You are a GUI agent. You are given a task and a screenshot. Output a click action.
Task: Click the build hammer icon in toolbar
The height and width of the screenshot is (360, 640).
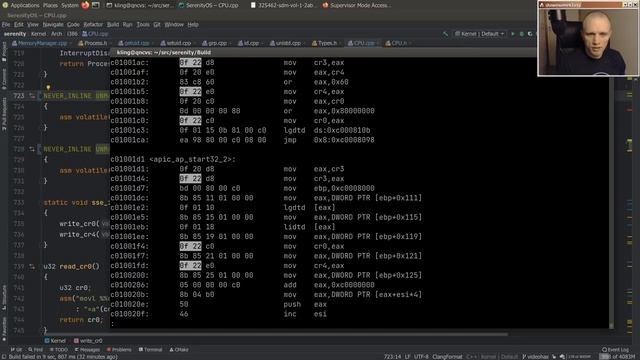click(445, 34)
